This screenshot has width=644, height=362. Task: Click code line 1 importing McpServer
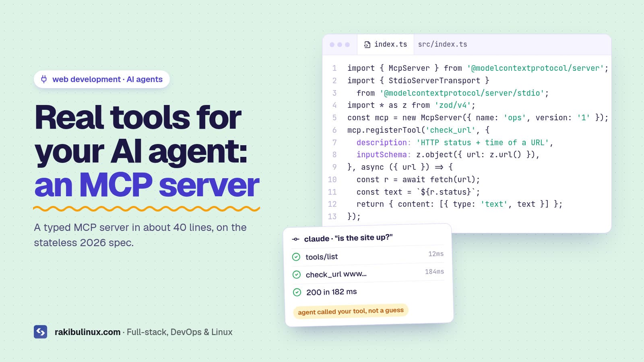pyautogui.click(x=478, y=68)
